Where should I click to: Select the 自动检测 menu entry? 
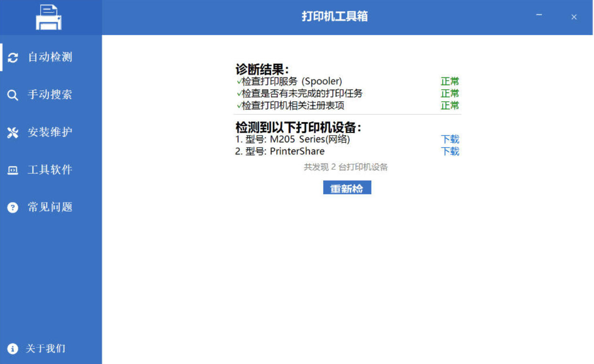(49, 57)
